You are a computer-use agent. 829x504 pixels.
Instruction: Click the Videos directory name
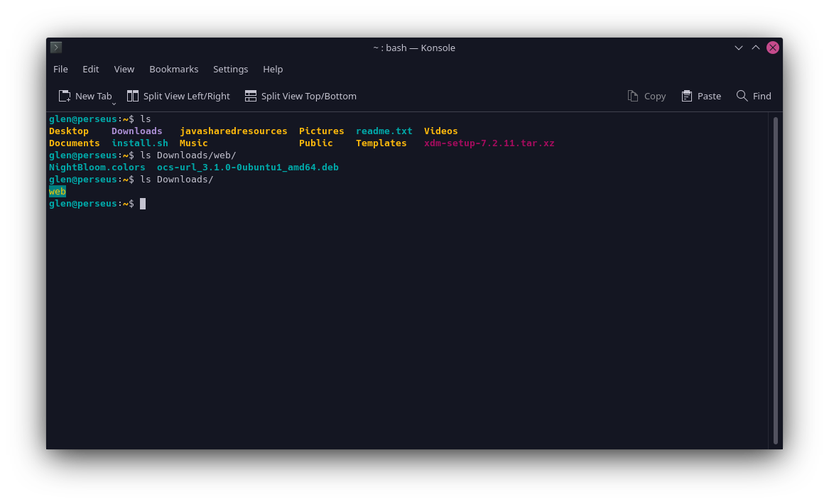coord(441,131)
